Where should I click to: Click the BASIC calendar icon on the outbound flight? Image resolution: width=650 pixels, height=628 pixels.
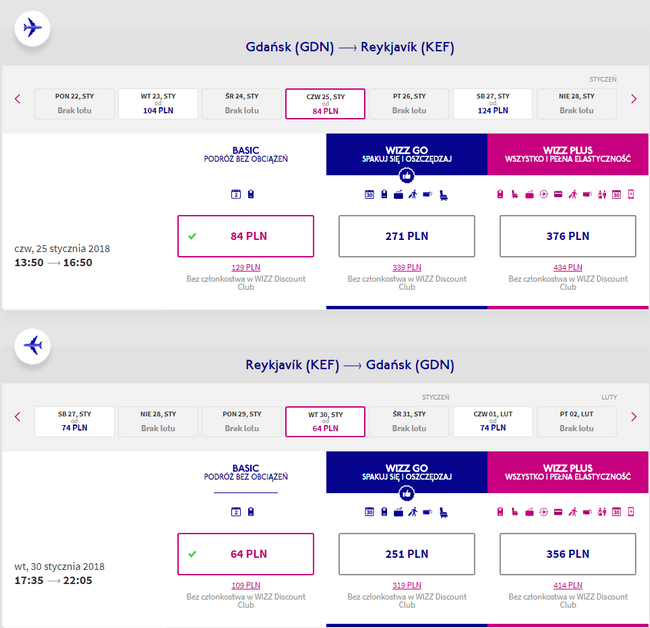(x=236, y=194)
